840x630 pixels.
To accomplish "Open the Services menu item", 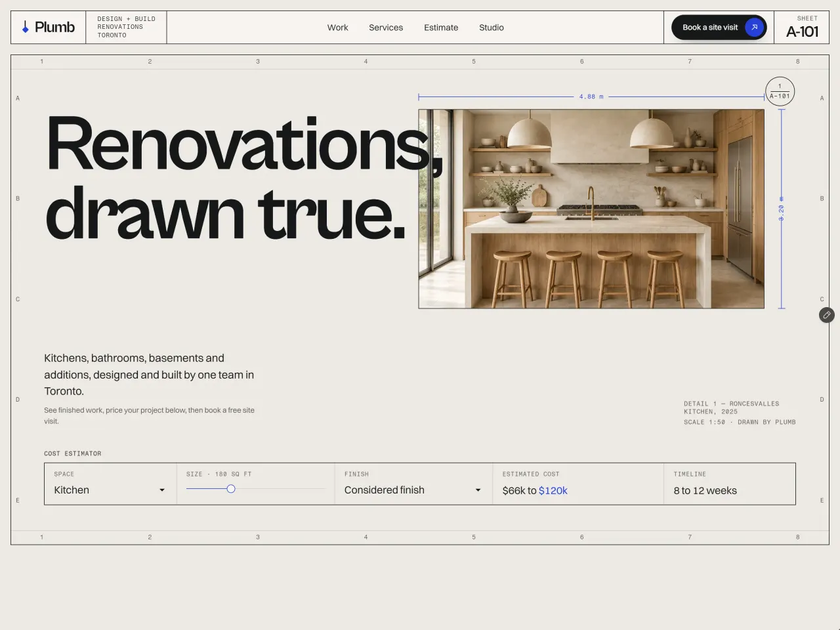I will 386,28.
